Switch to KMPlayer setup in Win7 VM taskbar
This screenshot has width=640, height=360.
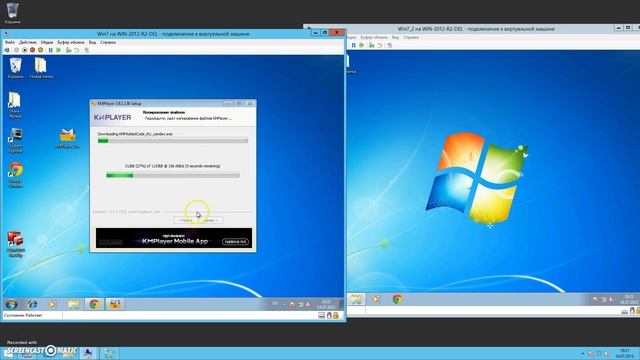click(x=115, y=304)
